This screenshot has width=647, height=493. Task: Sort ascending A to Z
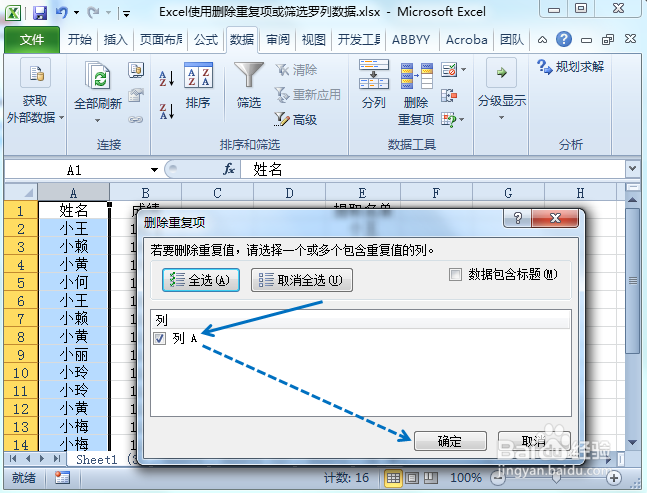[167, 78]
